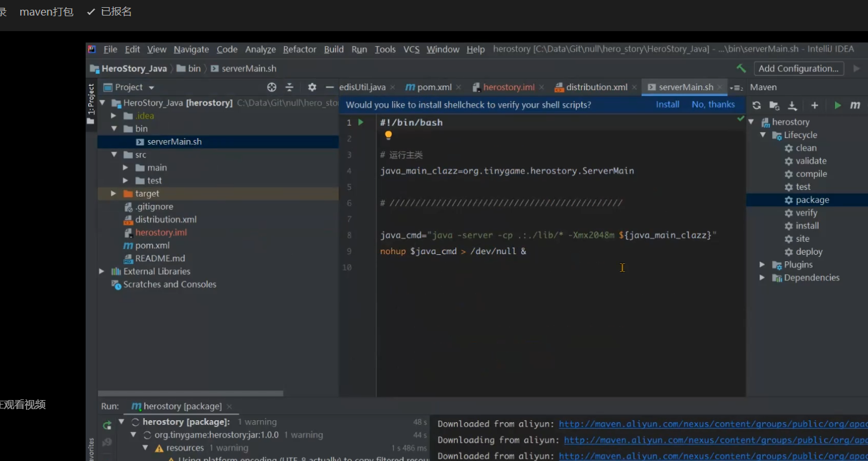Click Install in the shellcheck banner
868x461 pixels.
(x=668, y=104)
